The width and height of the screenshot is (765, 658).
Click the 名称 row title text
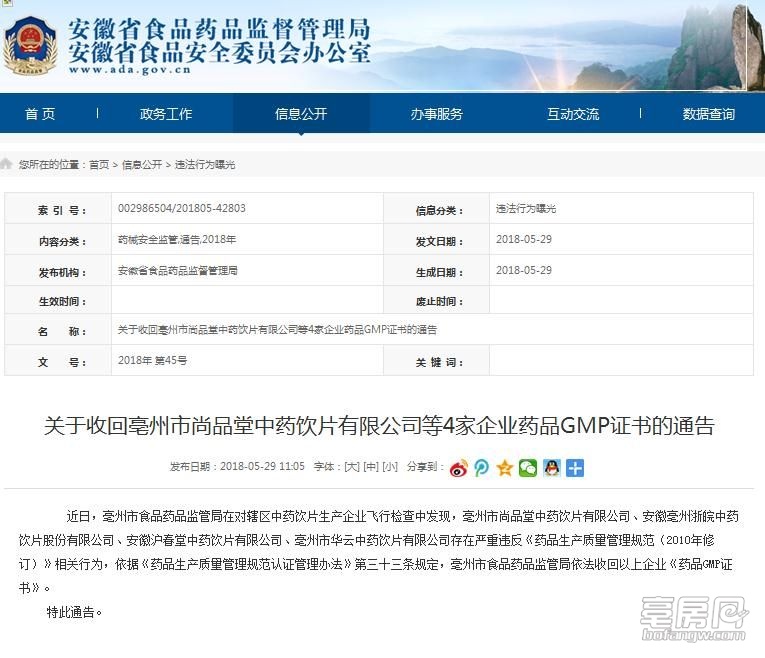[277, 330]
